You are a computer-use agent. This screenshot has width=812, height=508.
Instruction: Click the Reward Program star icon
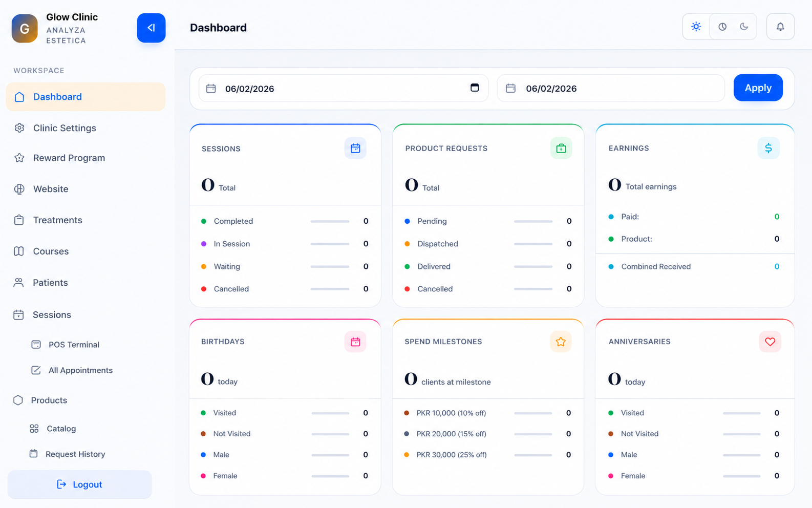click(19, 158)
